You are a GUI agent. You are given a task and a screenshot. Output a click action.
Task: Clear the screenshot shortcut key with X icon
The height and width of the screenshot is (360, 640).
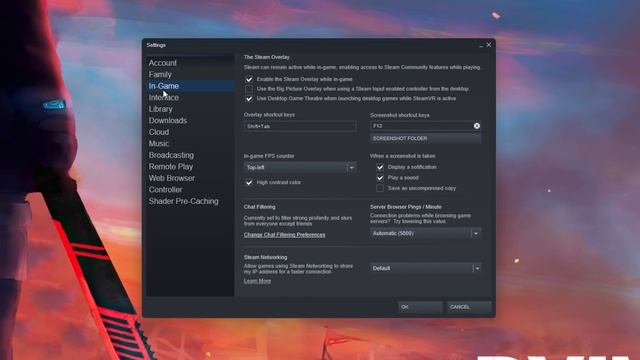point(477,126)
